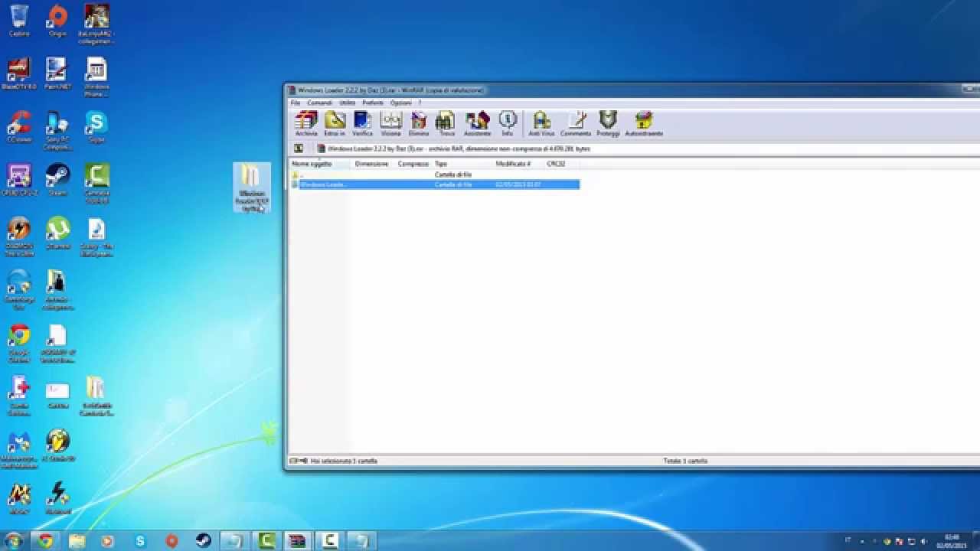Click the Estrai in (extract) toolbar icon

tap(335, 123)
